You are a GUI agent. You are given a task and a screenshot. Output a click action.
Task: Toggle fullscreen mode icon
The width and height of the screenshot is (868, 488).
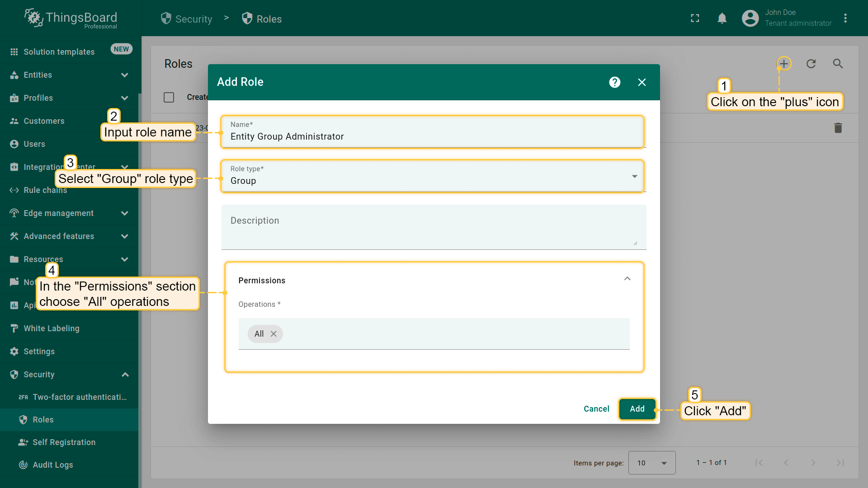[695, 19]
